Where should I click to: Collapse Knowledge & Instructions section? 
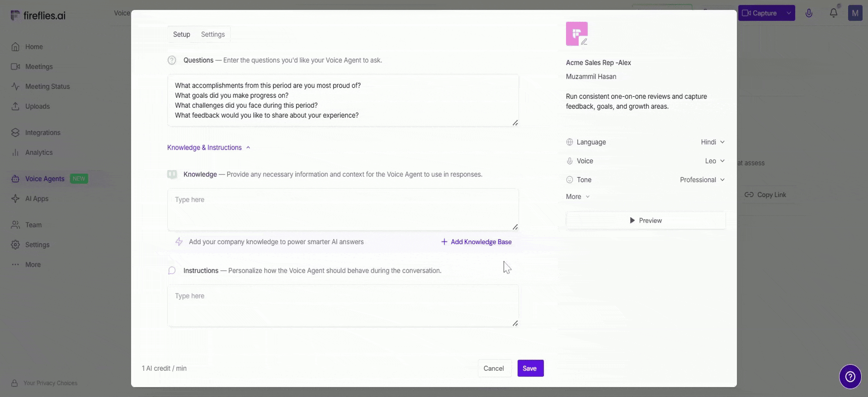pos(208,147)
